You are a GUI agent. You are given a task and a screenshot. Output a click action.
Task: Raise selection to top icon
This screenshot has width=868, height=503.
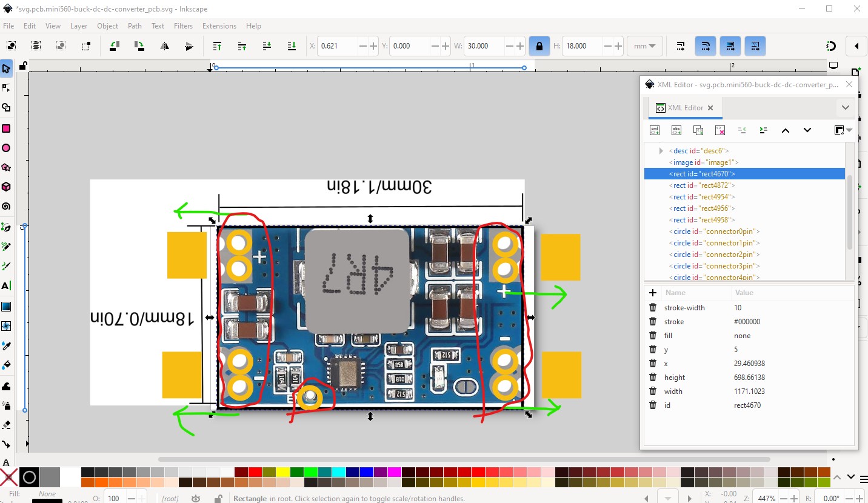coord(217,46)
